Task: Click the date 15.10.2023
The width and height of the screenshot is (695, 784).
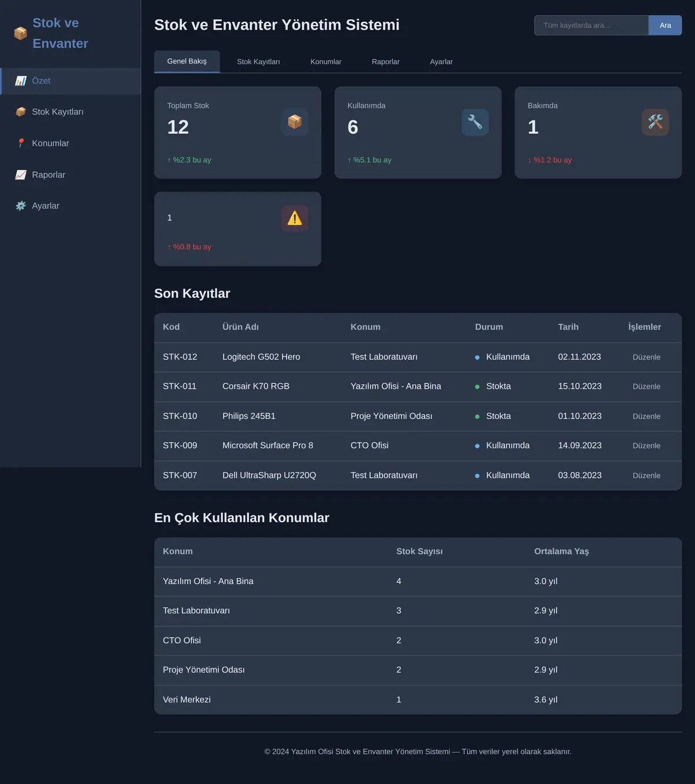Action: (x=580, y=386)
